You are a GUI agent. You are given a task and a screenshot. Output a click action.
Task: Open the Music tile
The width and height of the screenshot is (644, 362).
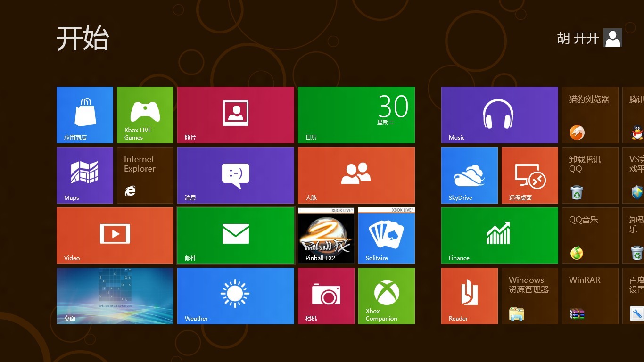click(500, 115)
